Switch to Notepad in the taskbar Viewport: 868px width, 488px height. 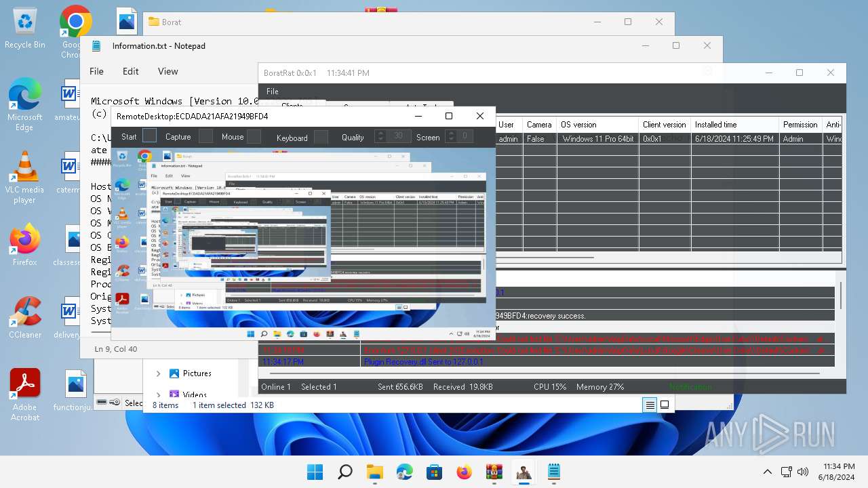tap(553, 472)
